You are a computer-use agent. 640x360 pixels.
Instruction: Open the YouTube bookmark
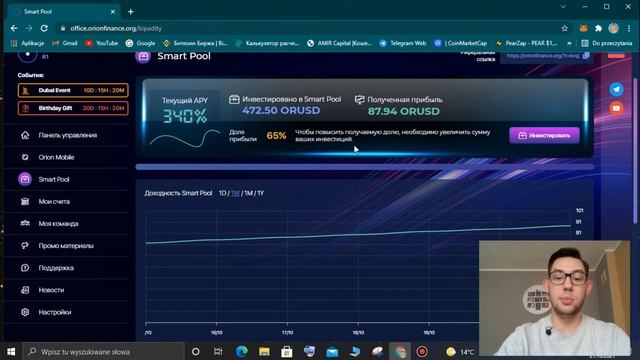(x=102, y=43)
